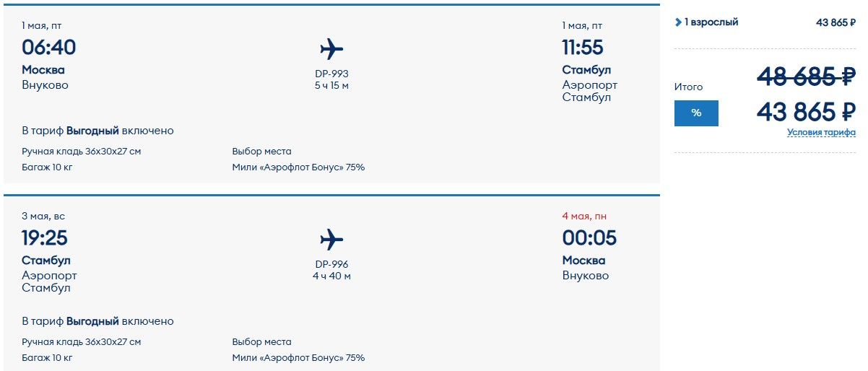868x371 pixels.
Task: Click "Выбор места" under flight DP-993
Action: [261, 152]
